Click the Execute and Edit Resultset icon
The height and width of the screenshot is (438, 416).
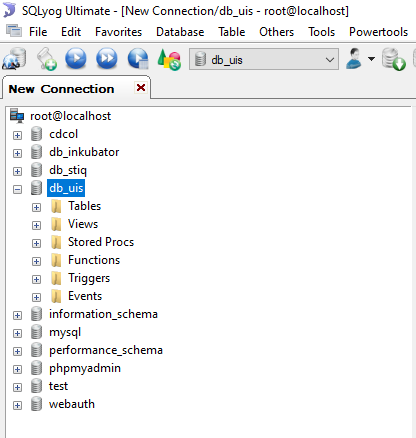[x=138, y=59]
